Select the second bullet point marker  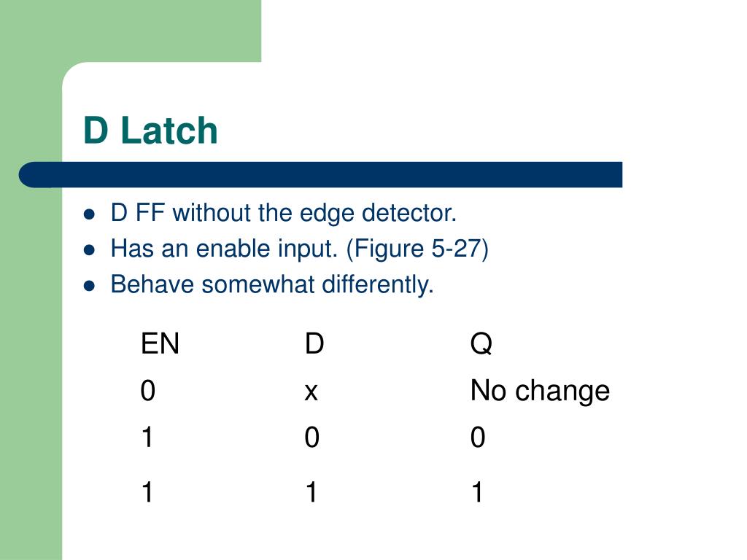(x=89, y=250)
